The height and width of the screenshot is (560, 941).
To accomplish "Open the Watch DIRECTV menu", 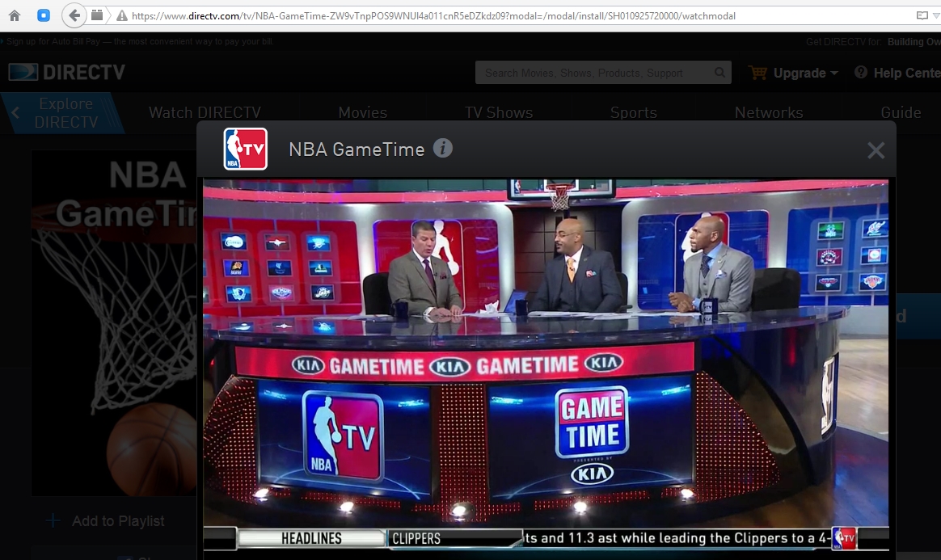I will point(205,112).
